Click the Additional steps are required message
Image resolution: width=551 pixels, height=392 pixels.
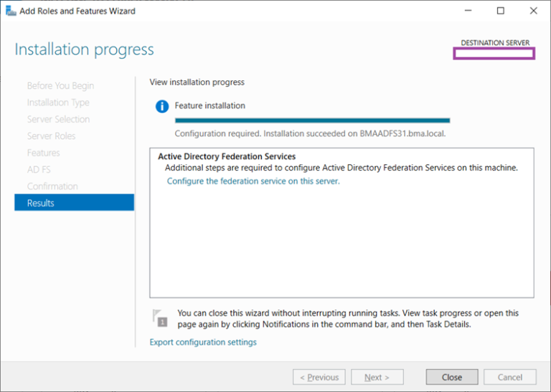click(342, 168)
